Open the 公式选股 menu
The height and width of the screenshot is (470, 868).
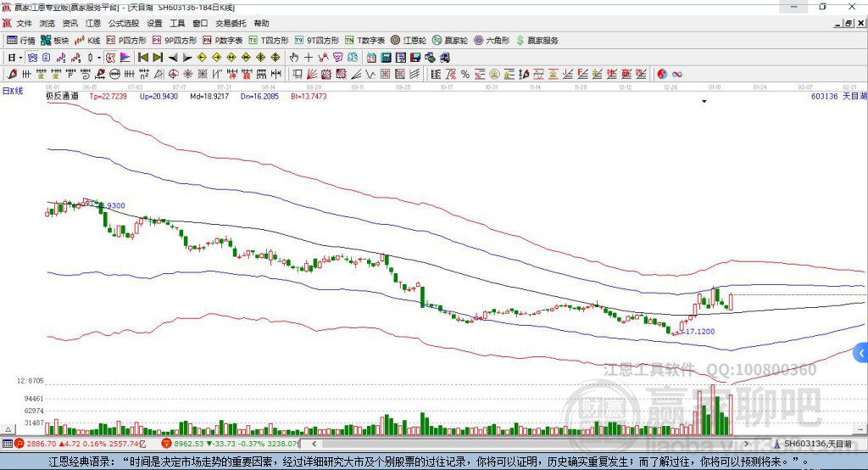click(124, 23)
